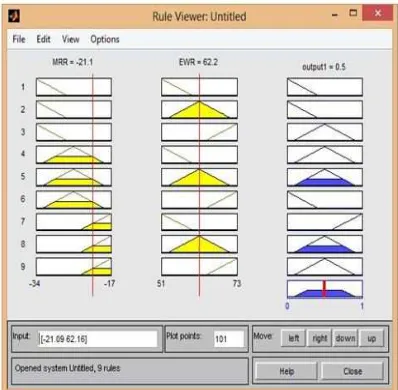Click the Close button at the bottom
The width and height of the screenshot is (398, 390).
tap(352, 371)
